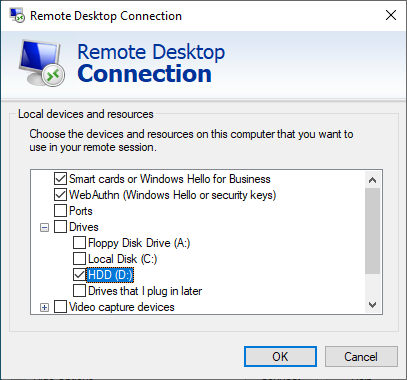Select the Ports label text
The height and width of the screenshot is (380, 407).
click(x=81, y=211)
